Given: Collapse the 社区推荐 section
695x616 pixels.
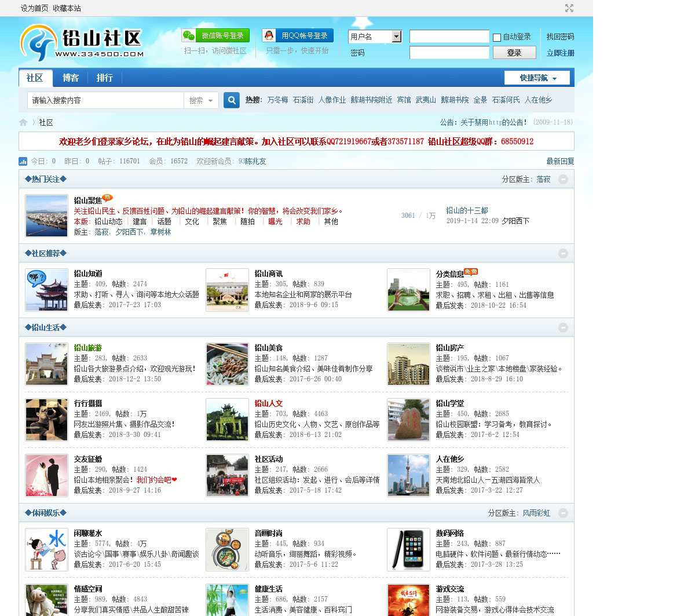Looking at the screenshot, I should [563, 253].
